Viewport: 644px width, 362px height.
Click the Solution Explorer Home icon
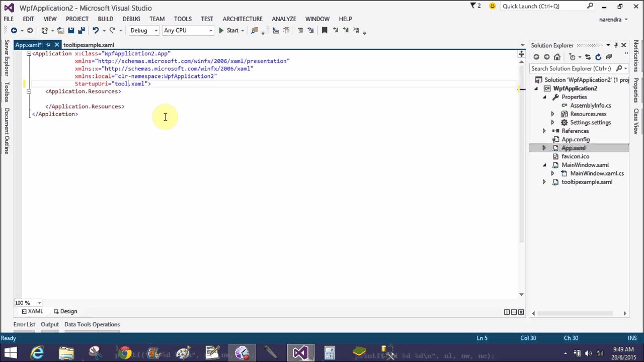pyautogui.click(x=557, y=57)
